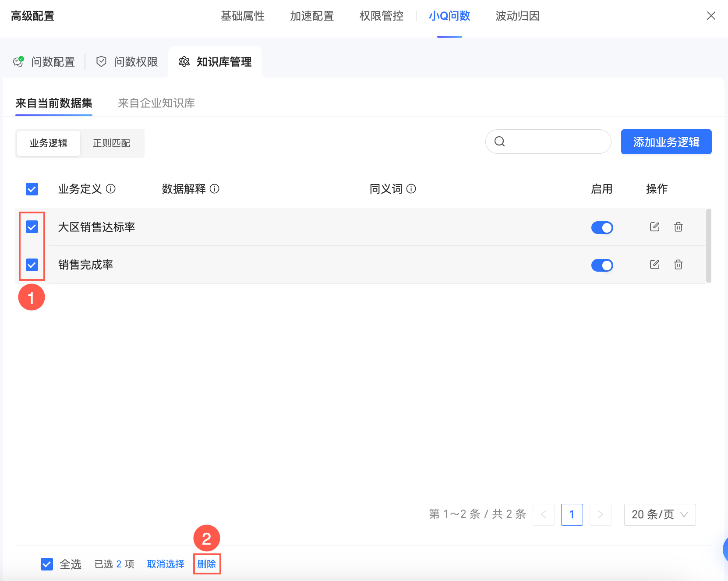This screenshot has height=581, width=728.
Task: Switch to the 加速配置 tab
Action: 312,16
